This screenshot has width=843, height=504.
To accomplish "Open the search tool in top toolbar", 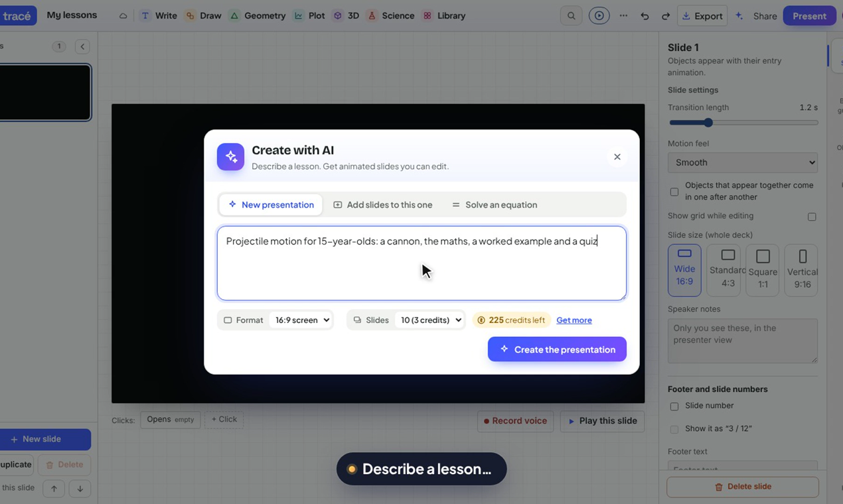I will [x=571, y=16].
